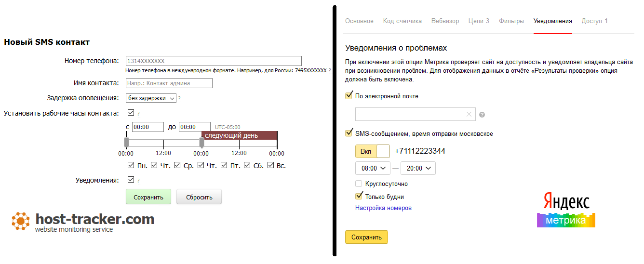This screenshot has width=644, height=264.
Task: Click help icon next to notification delay dropdown
Action: [179, 99]
